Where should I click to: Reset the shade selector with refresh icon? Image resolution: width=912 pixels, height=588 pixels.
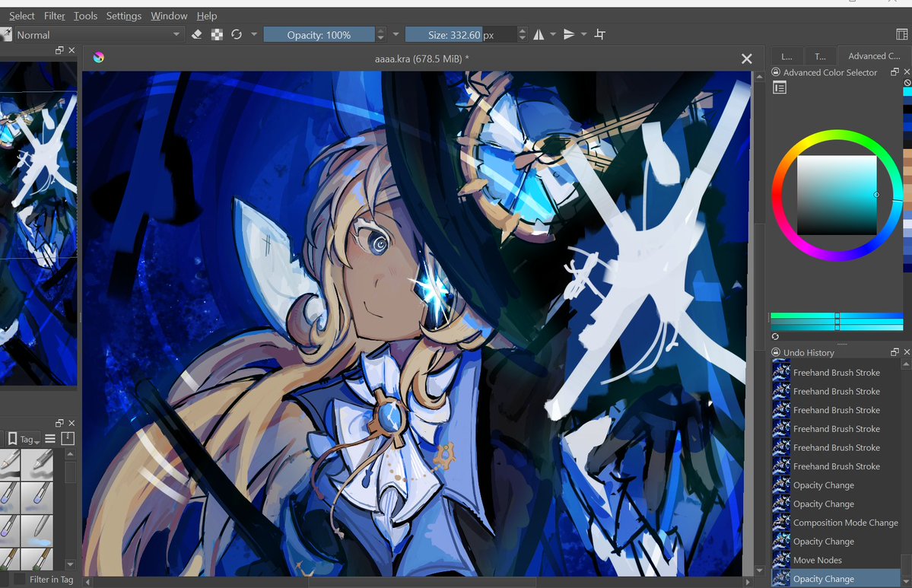(775, 336)
